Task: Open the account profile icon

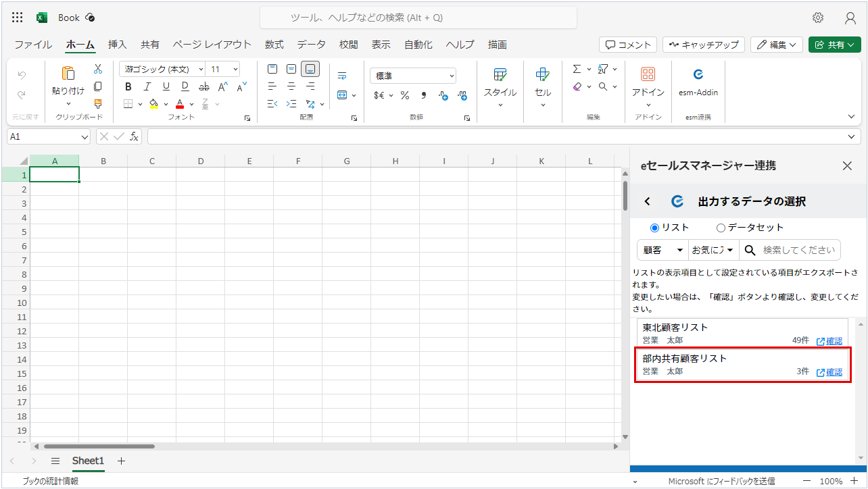Action: point(850,18)
